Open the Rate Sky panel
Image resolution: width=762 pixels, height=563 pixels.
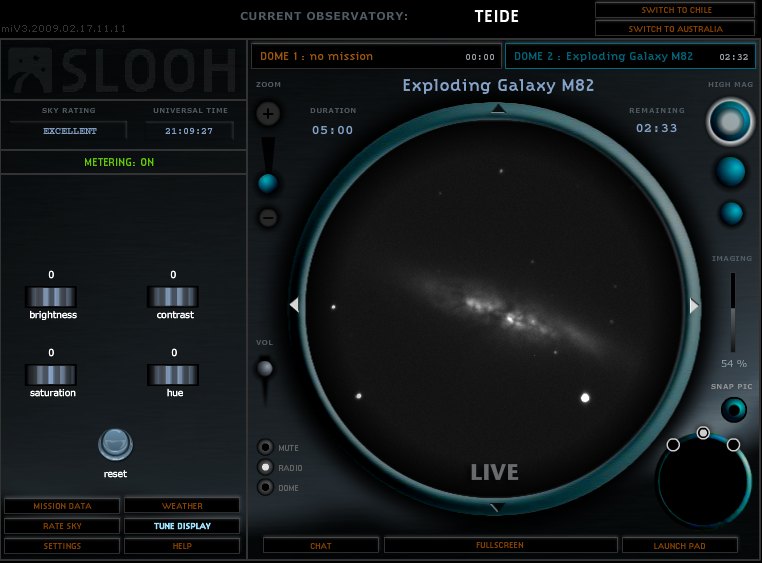click(x=62, y=526)
